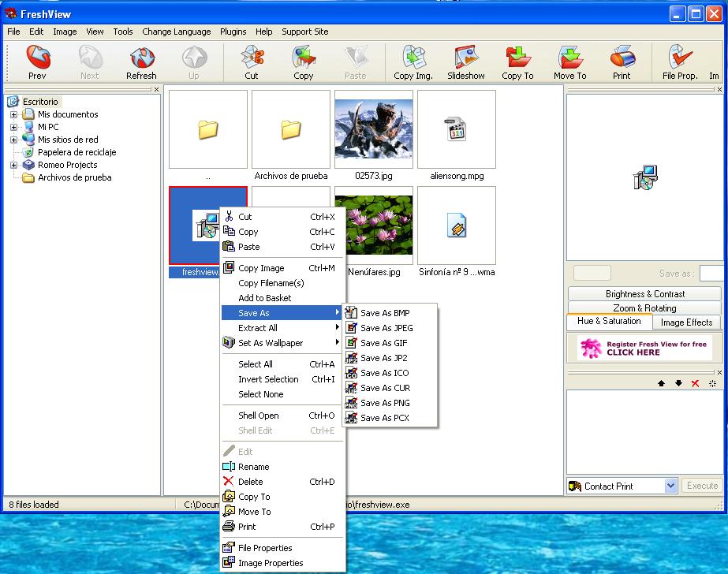Click the red X basket remove icon

tap(695, 383)
